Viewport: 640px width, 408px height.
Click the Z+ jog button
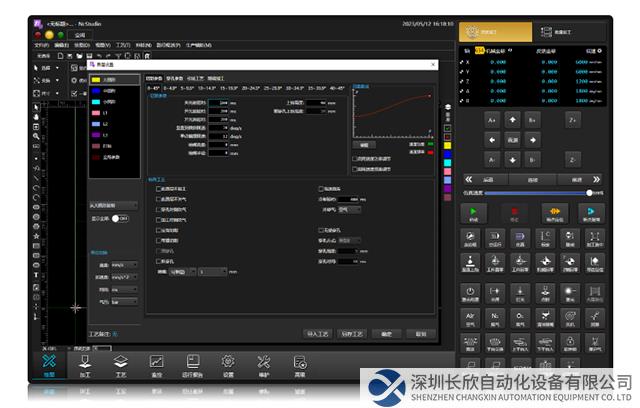click(x=572, y=119)
